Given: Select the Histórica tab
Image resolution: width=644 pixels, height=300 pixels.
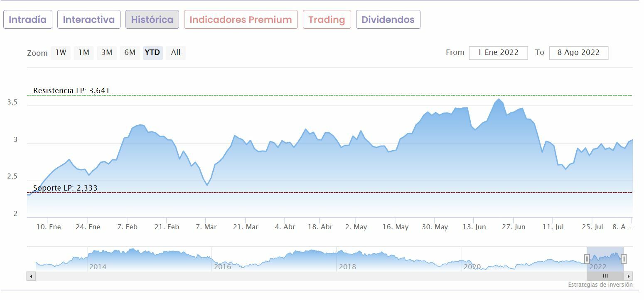Looking at the screenshot, I should [x=152, y=20].
